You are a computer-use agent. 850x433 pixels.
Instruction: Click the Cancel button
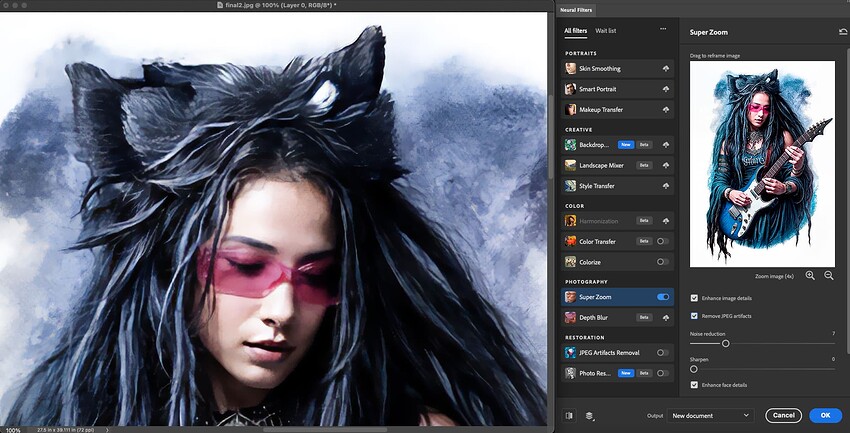tap(783, 416)
